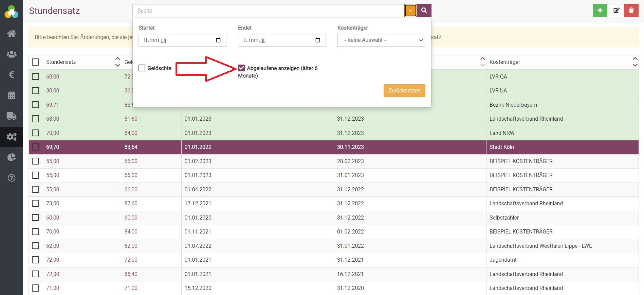Open the help question mark icon
Image resolution: width=644 pixels, height=295 pixels.
click(12, 178)
